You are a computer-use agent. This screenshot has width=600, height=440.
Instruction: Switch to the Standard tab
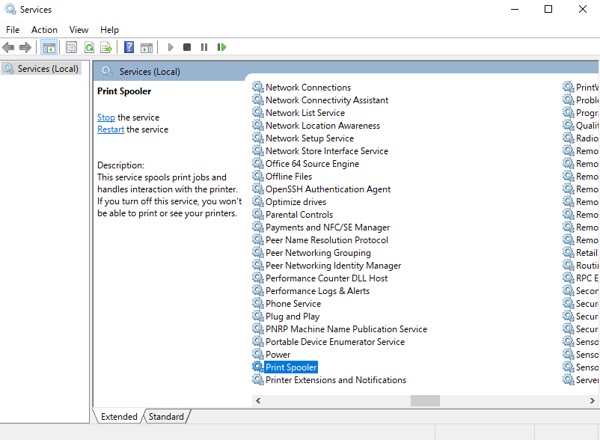tap(166, 416)
